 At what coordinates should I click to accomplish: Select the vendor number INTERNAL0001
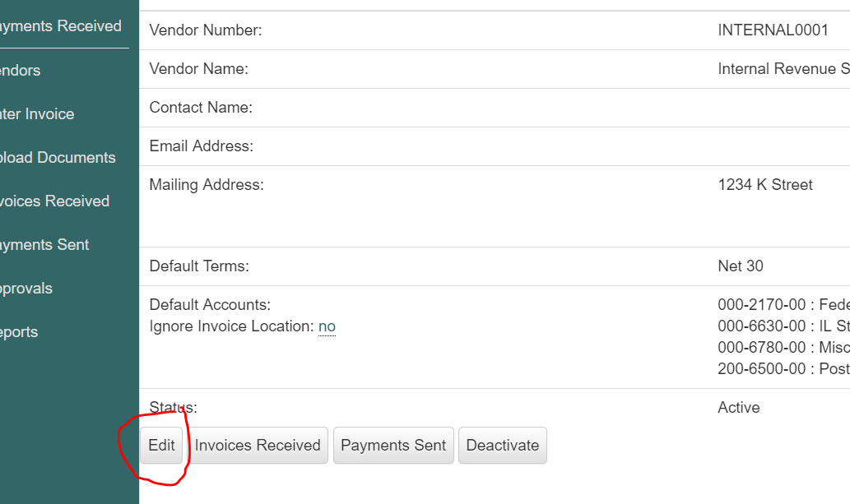coord(773,30)
